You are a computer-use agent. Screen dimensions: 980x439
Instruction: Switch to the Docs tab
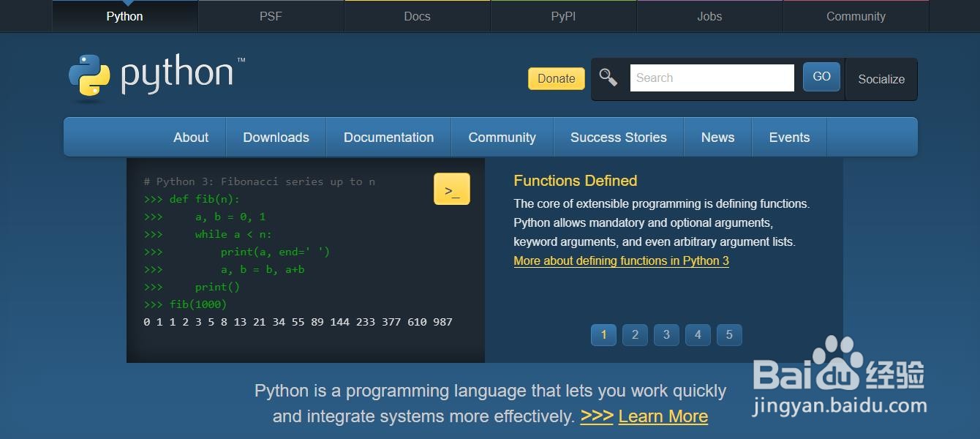[417, 16]
